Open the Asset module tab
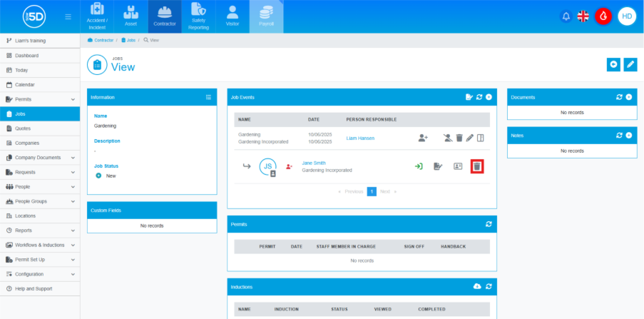This screenshot has width=644, height=319. pos(130,16)
